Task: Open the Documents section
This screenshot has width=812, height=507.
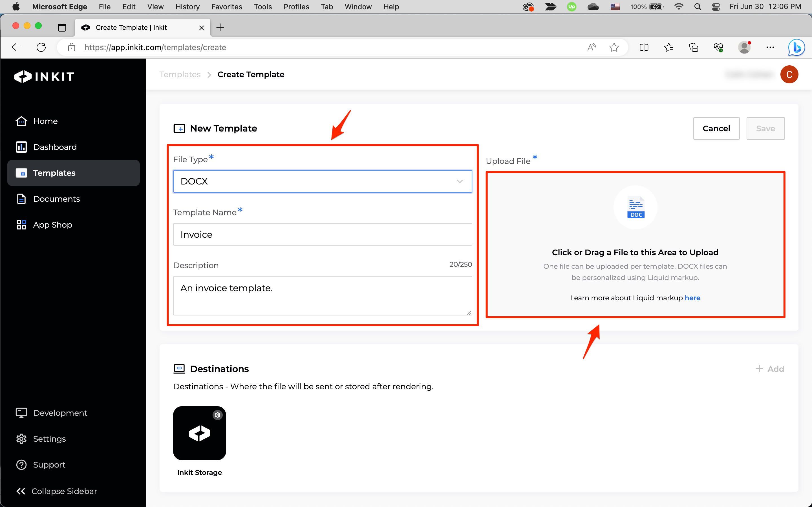Action: pos(56,199)
